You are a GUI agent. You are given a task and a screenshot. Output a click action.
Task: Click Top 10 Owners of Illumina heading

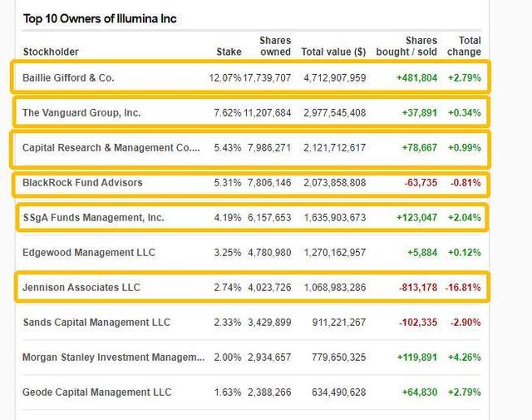click(100, 18)
